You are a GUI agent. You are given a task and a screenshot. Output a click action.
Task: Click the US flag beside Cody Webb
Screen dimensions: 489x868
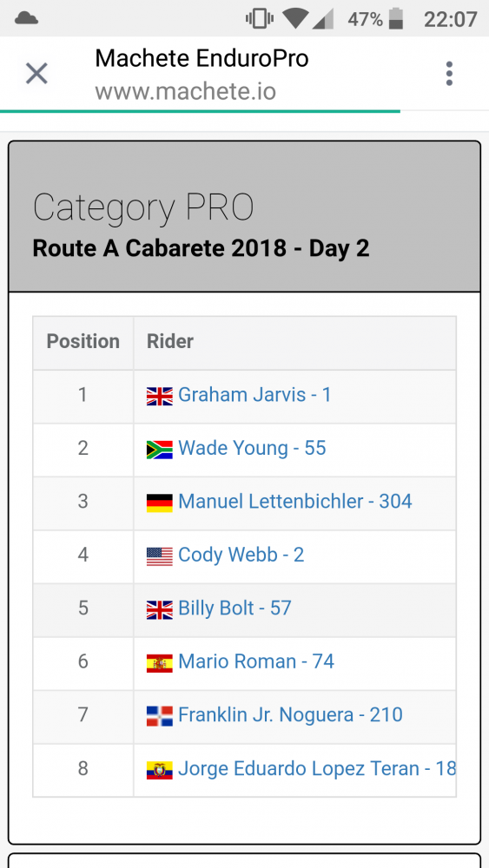[x=160, y=556]
